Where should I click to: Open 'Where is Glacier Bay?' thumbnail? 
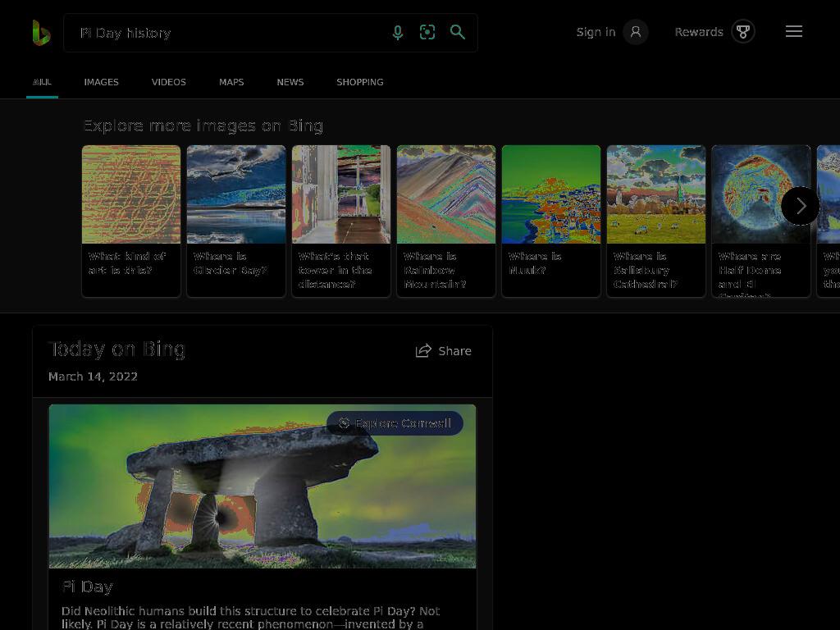pyautogui.click(x=236, y=194)
